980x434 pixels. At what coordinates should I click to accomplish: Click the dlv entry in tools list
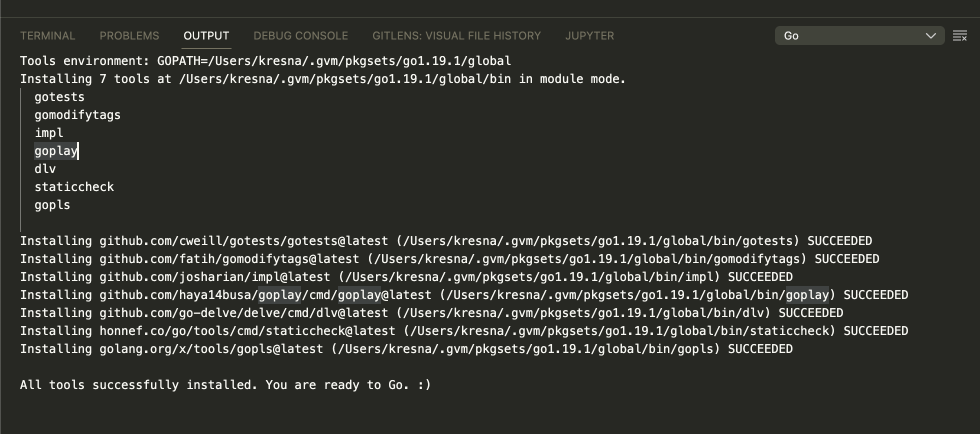pos(45,169)
